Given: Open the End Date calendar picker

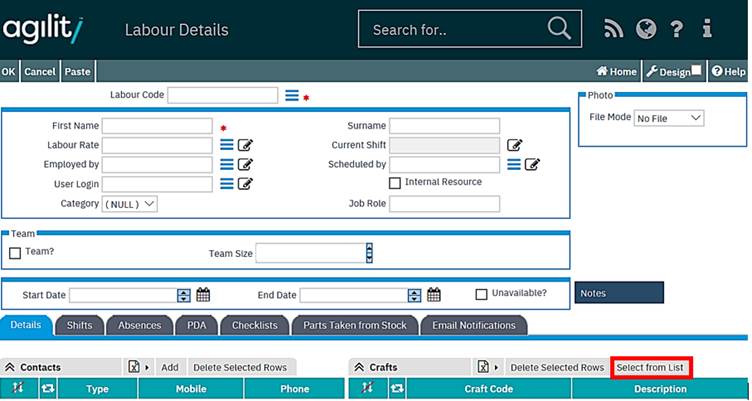Looking at the screenshot, I should click(x=434, y=295).
